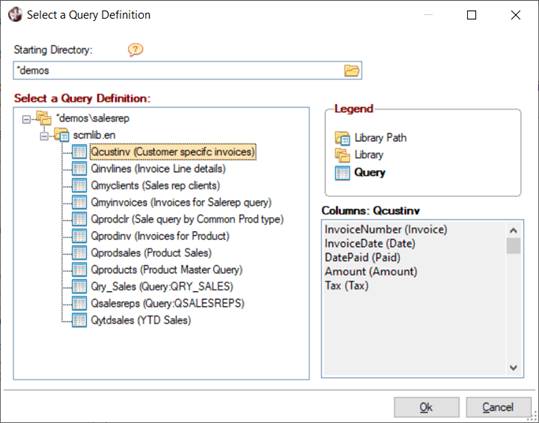Click the Ok button

pos(427,407)
